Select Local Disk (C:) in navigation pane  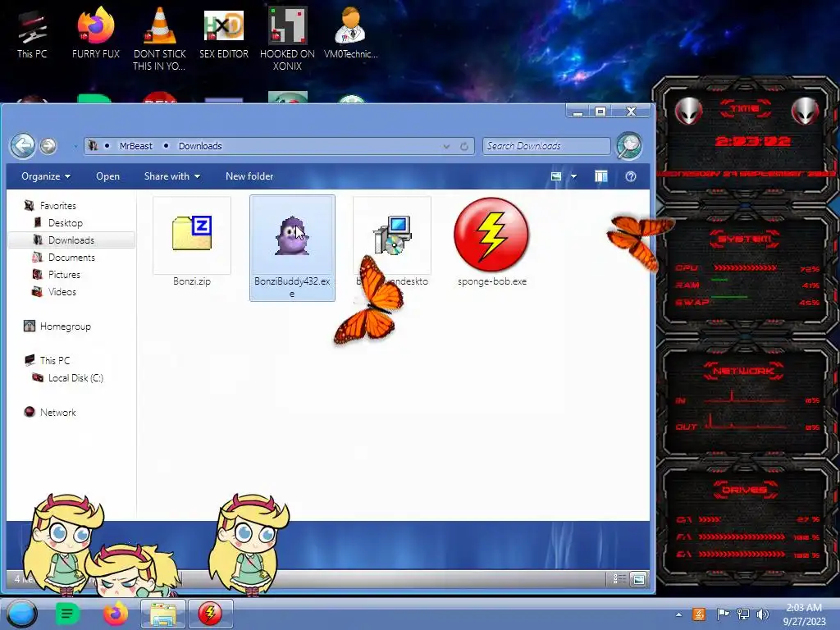[x=75, y=377]
